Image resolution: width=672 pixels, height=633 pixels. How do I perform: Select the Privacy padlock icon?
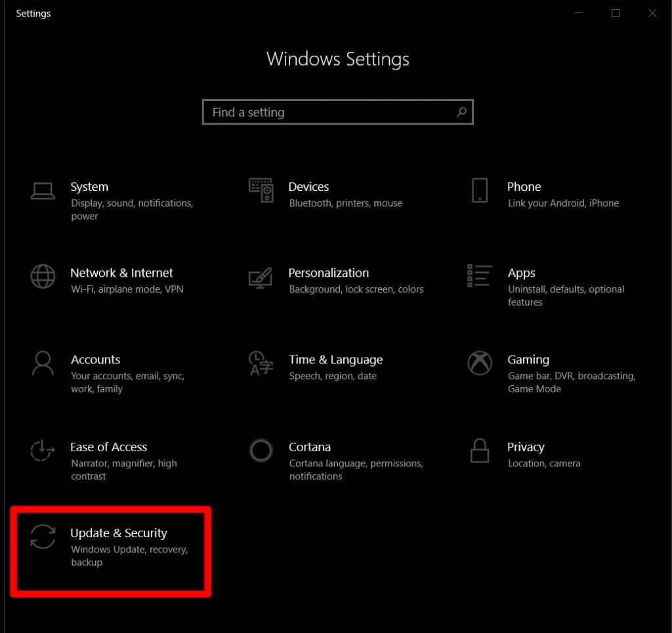point(480,451)
